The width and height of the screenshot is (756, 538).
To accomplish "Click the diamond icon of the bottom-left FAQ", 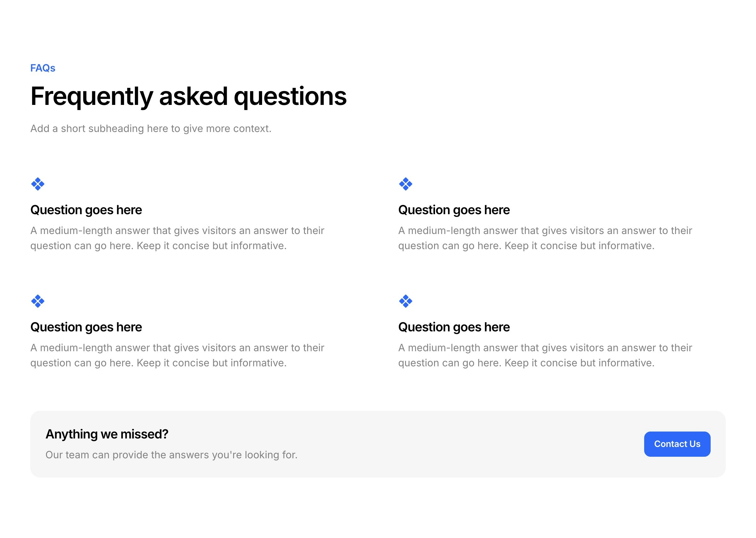I will click(37, 301).
